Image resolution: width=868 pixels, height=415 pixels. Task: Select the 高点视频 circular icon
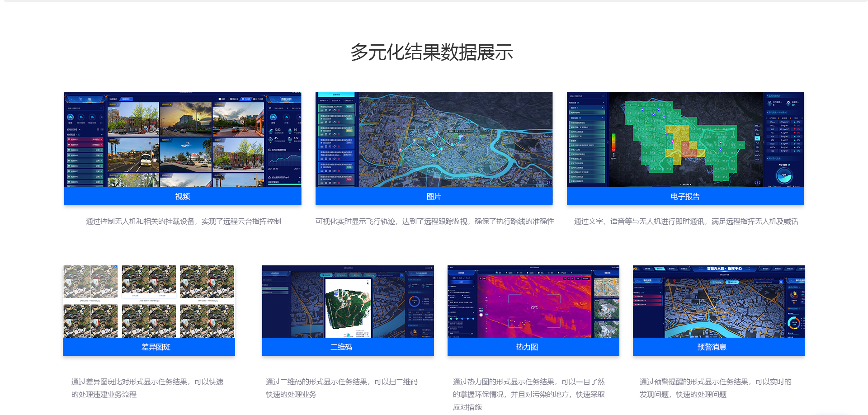tap(81, 118)
